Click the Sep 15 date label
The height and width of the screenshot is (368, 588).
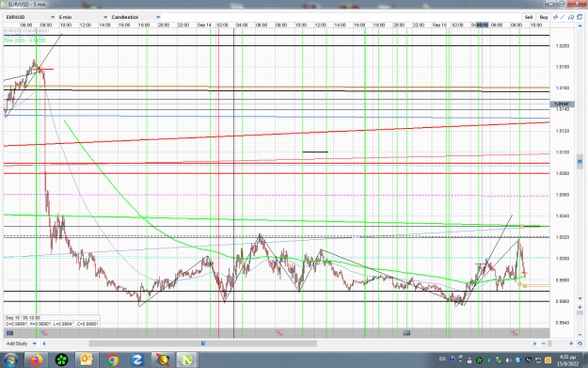[x=439, y=25]
